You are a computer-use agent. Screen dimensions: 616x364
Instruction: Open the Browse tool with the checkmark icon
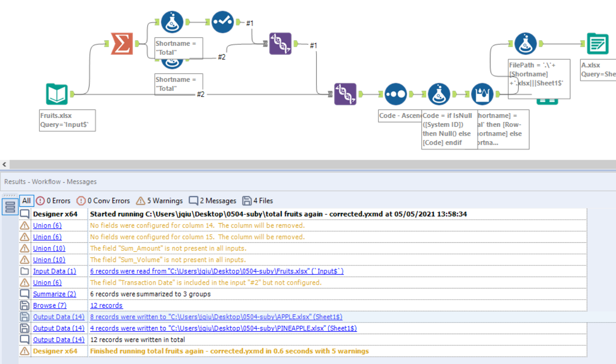222,22
